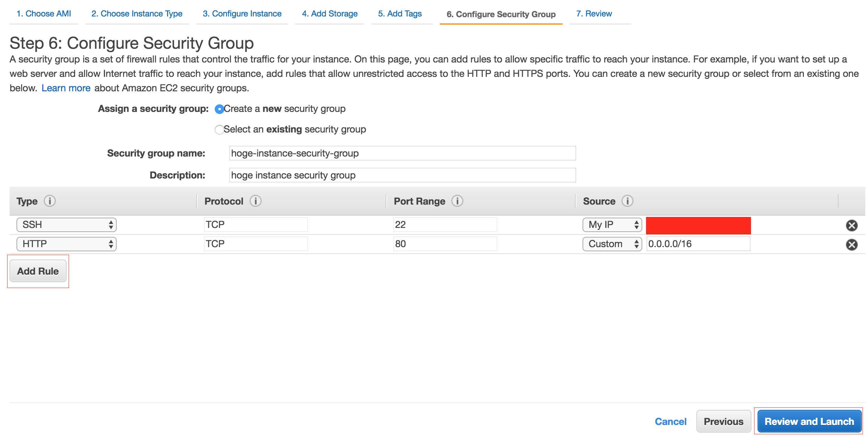Open the Learn more link
The width and height of the screenshot is (868, 438).
tap(66, 88)
